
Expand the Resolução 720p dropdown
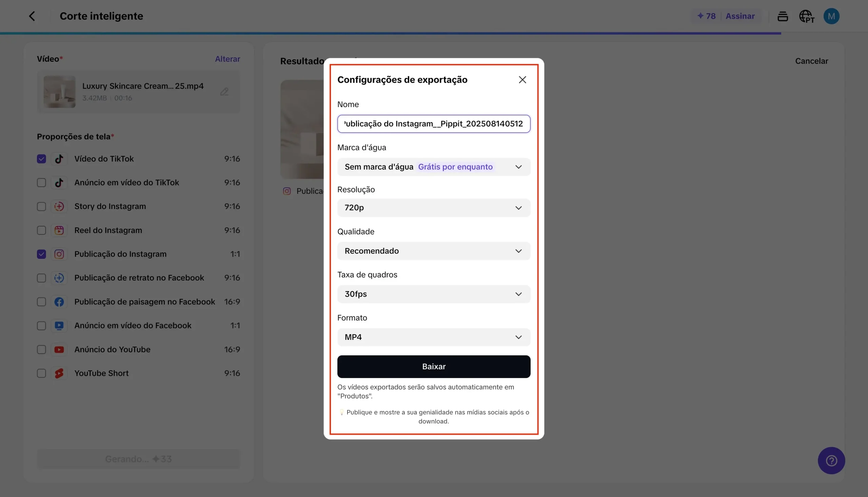tap(433, 208)
